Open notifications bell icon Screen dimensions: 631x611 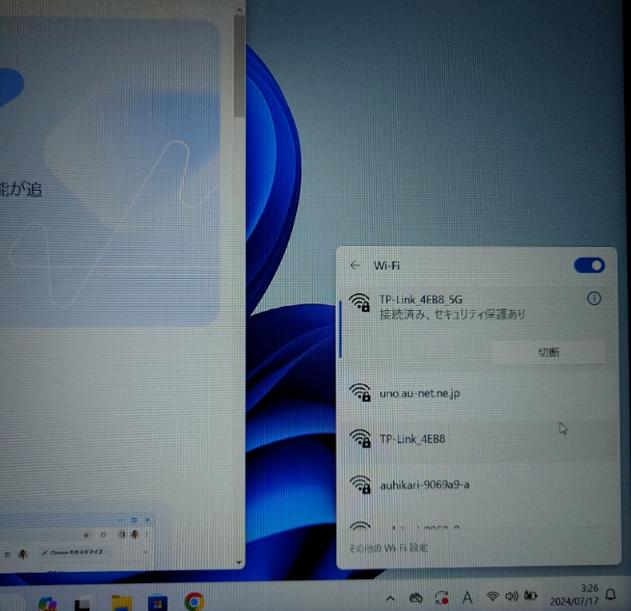pyautogui.click(x=611, y=594)
